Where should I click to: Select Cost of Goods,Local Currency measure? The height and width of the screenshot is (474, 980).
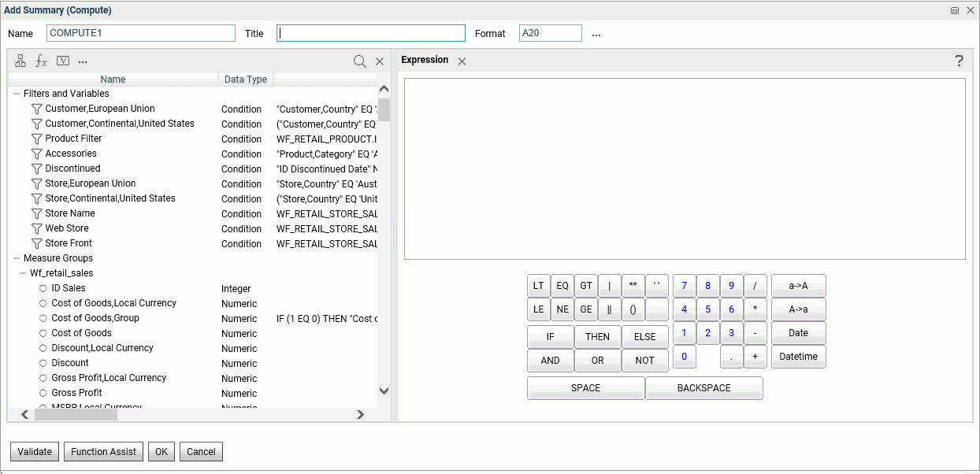pos(113,303)
